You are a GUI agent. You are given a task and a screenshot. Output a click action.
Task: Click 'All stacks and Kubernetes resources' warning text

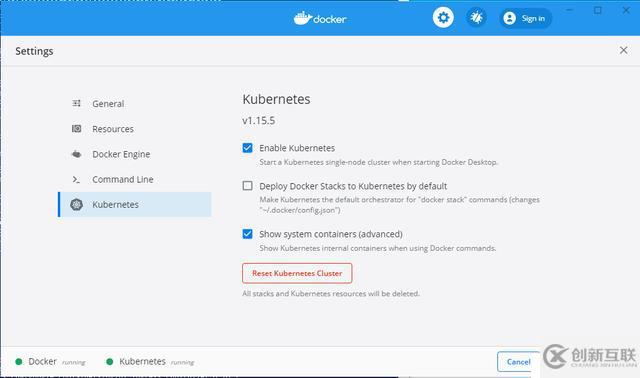tap(331, 294)
